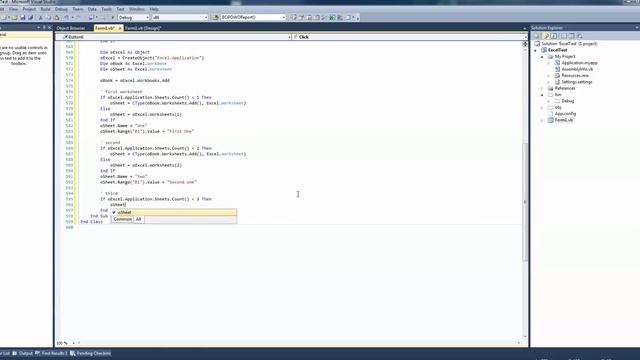Select AssemblyInfo.vb in Solution Explorer

(x=577, y=69)
